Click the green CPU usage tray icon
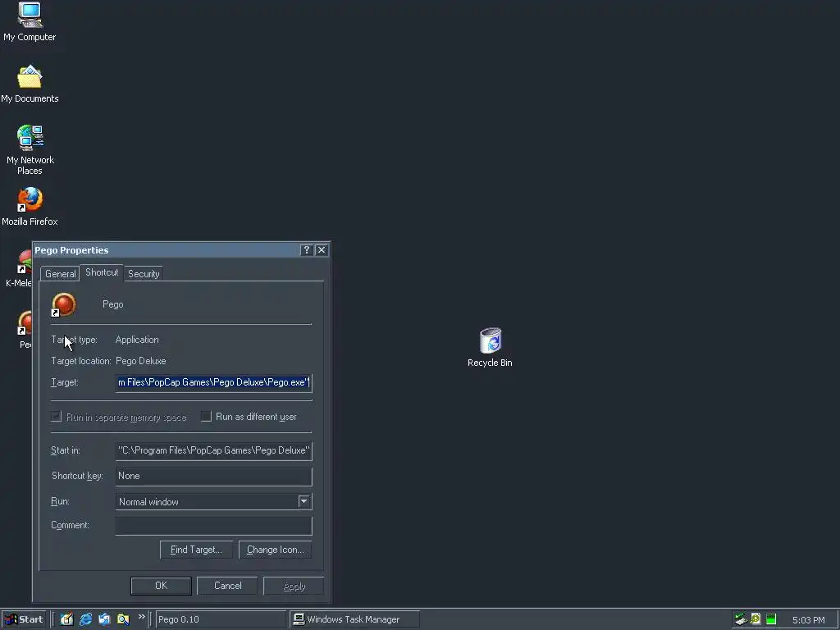 pyautogui.click(x=771, y=619)
